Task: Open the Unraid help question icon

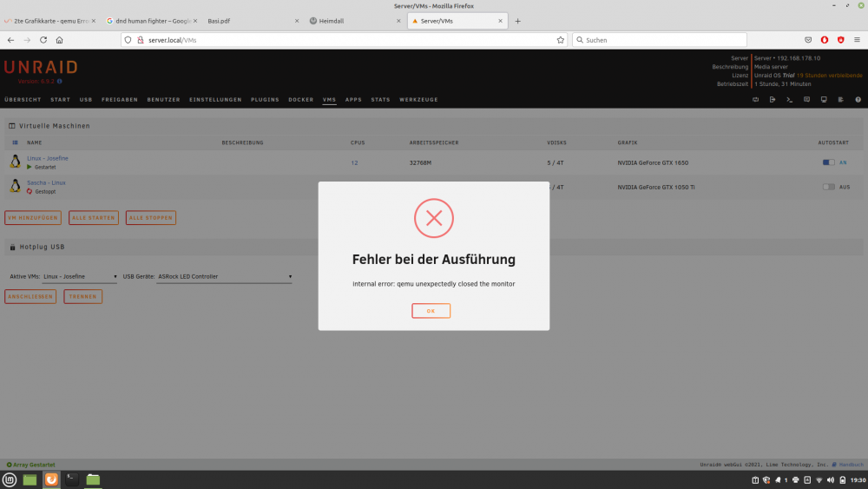Action: pyautogui.click(x=858, y=100)
